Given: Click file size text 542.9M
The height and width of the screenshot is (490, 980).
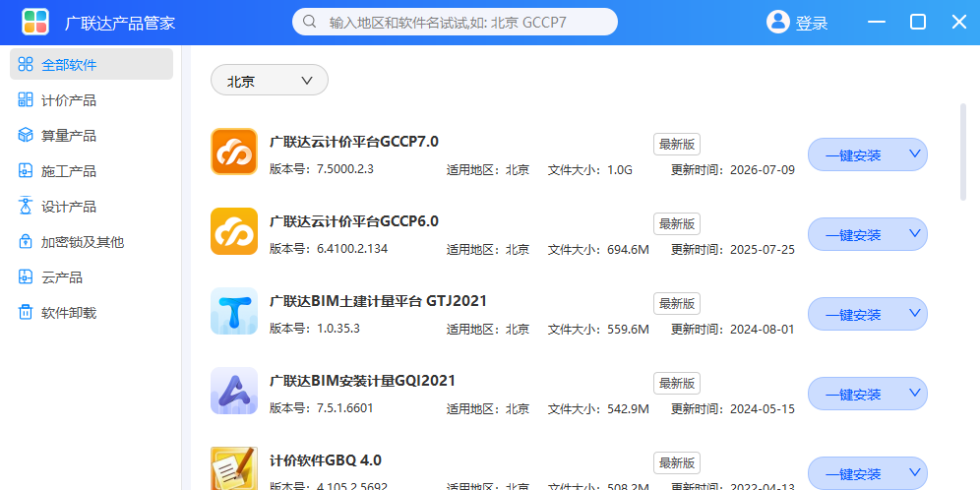Looking at the screenshot, I should 628,409.
